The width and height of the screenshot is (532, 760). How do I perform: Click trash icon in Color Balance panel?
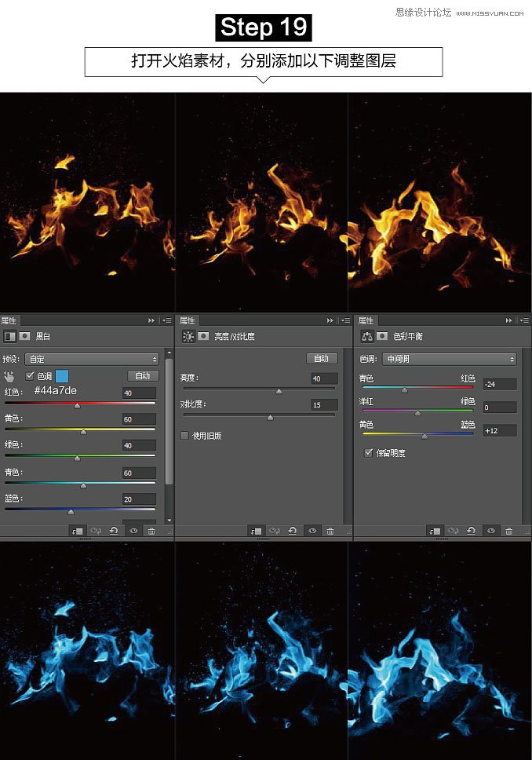508,532
